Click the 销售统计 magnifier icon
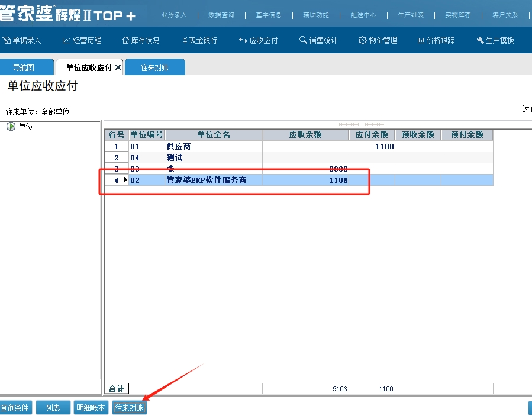This screenshot has width=532, height=419. (x=303, y=40)
